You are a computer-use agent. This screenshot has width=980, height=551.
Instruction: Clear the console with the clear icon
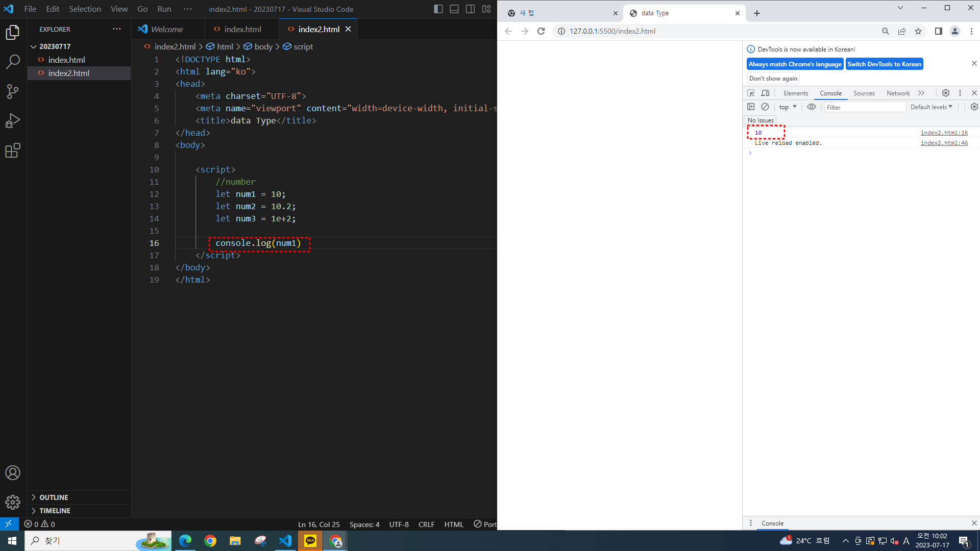pos(765,107)
